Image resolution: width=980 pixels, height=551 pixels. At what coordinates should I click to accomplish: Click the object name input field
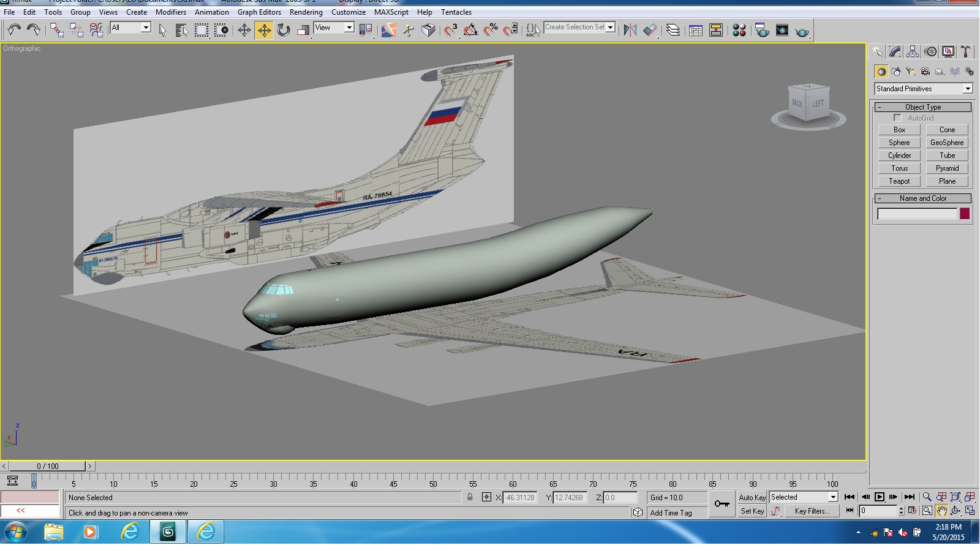(x=917, y=214)
